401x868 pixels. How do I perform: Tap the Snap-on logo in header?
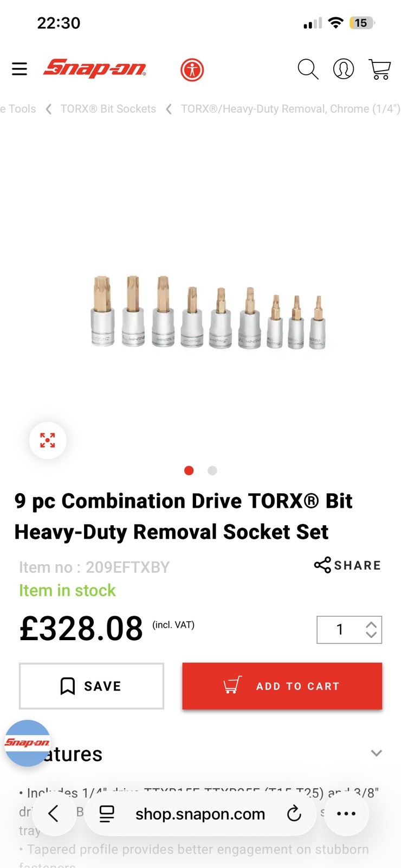95,68
